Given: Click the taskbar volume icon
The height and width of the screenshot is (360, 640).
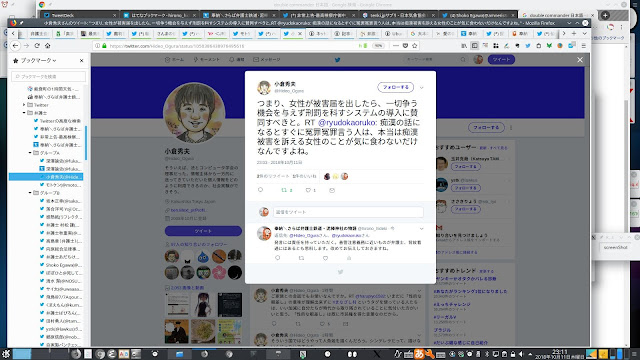Looking at the screenshot, I should [520, 354].
